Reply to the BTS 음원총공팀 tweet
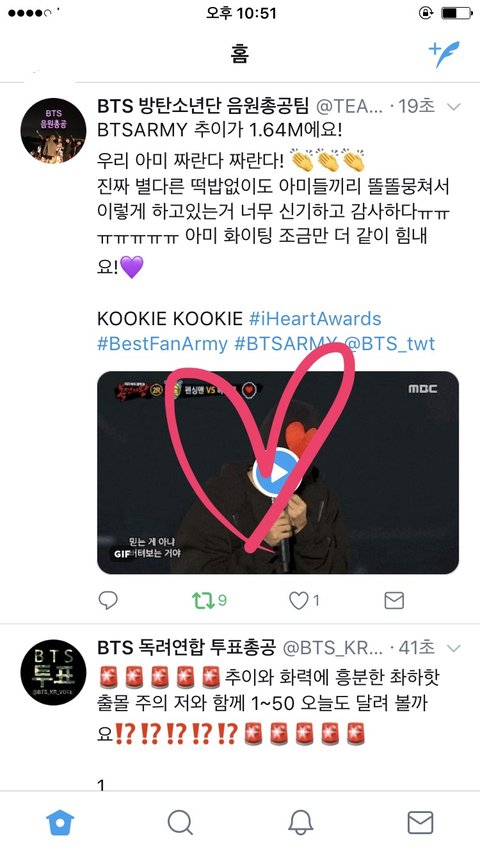480x854 pixels. click(108, 600)
